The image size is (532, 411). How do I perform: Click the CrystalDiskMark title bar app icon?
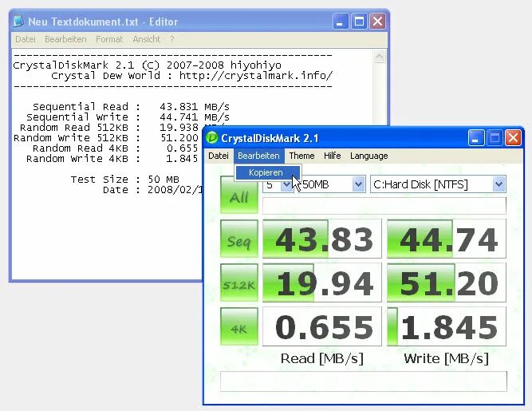212,138
